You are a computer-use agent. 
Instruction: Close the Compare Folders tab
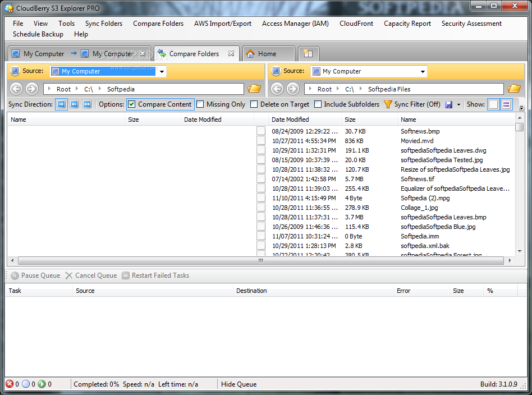click(x=231, y=54)
